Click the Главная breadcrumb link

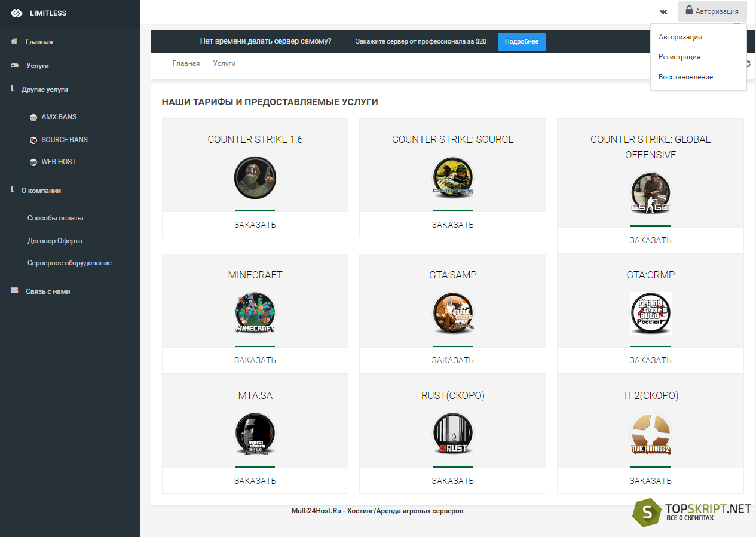pos(186,63)
